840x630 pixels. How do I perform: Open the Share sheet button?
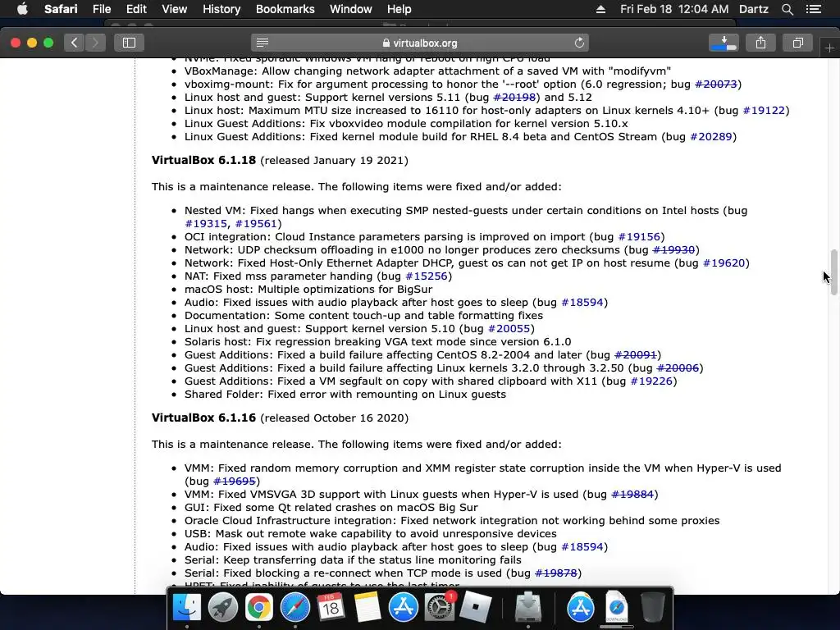point(760,43)
